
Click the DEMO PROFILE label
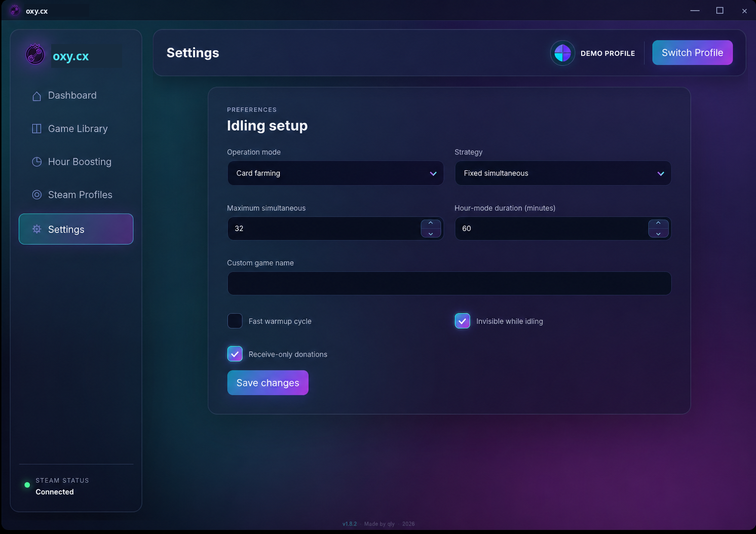tap(608, 53)
